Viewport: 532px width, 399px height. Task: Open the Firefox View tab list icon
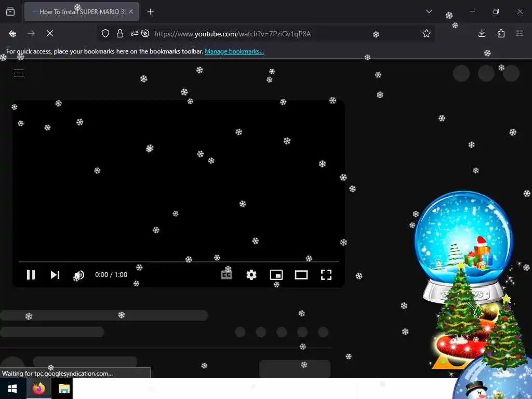tap(10, 11)
